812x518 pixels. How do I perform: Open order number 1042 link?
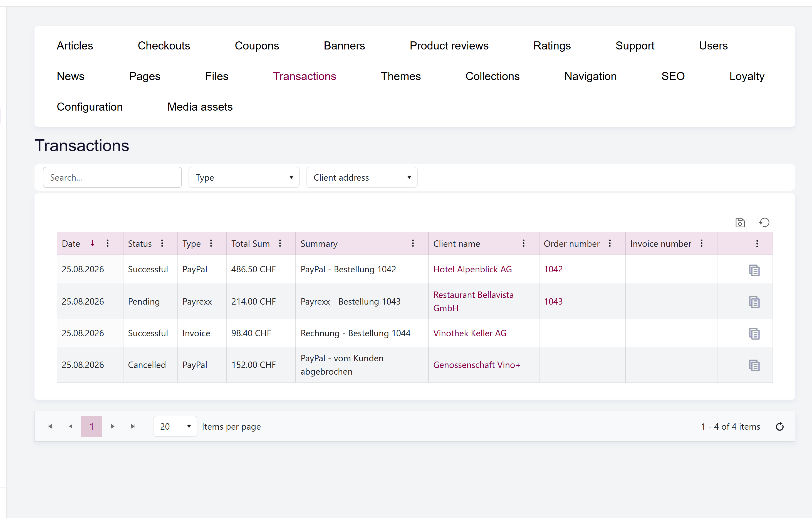553,269
